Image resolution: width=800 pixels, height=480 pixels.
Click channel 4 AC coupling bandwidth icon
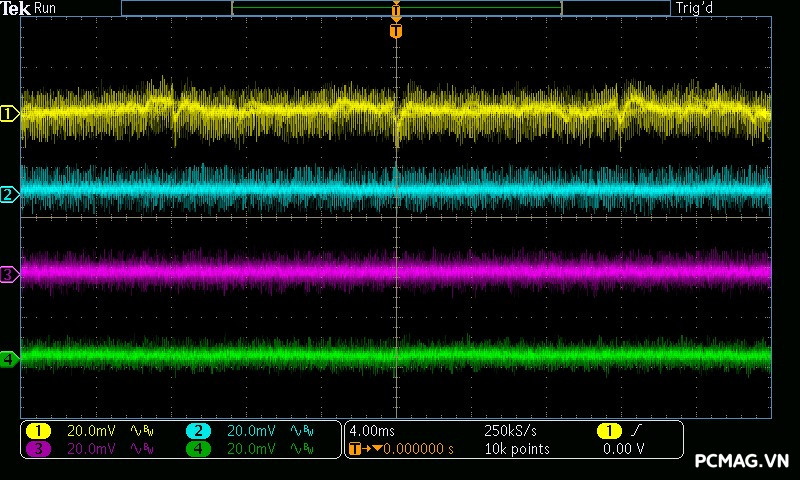(300, 449)
